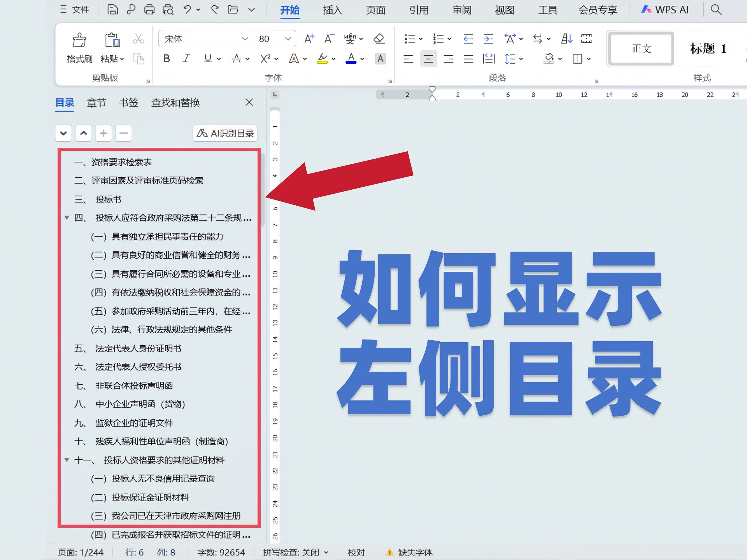Click the Save document icon
The height and width of the screenshot is (560, 747).
[112, 10]
